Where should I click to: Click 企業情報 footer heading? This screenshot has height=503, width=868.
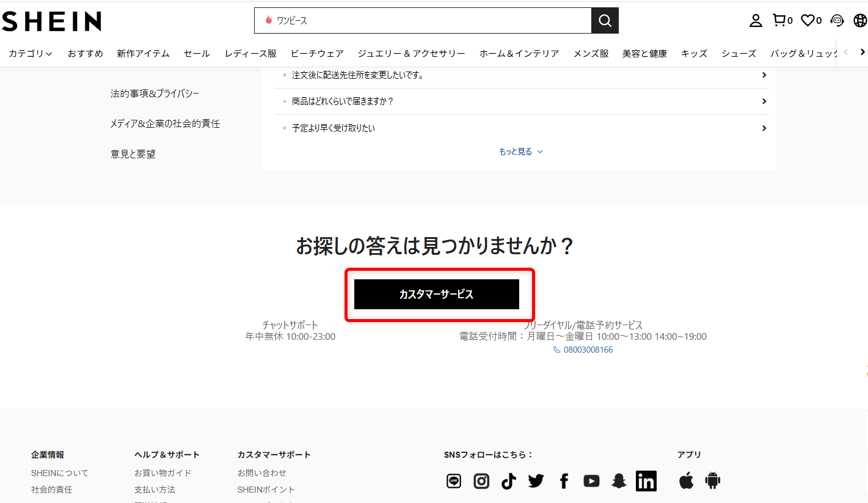coord(48,455)
